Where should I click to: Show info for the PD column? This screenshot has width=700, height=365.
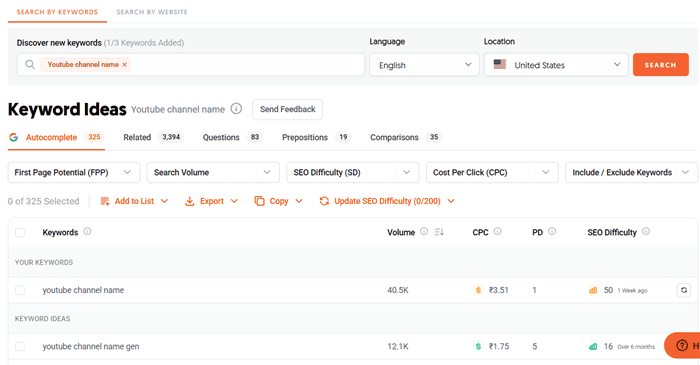552,231
